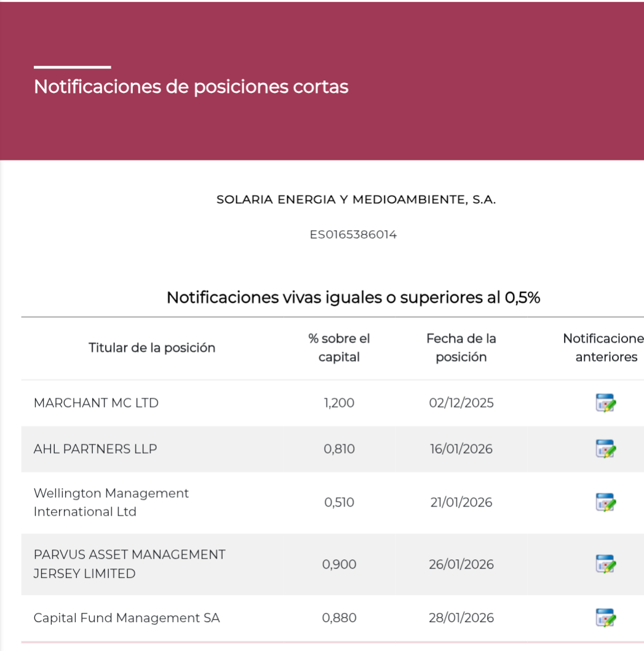644x651 pixels.
Task: Click the 'Notificaciones vivas iguales o superiores' heading
Action: click(353, 298)
